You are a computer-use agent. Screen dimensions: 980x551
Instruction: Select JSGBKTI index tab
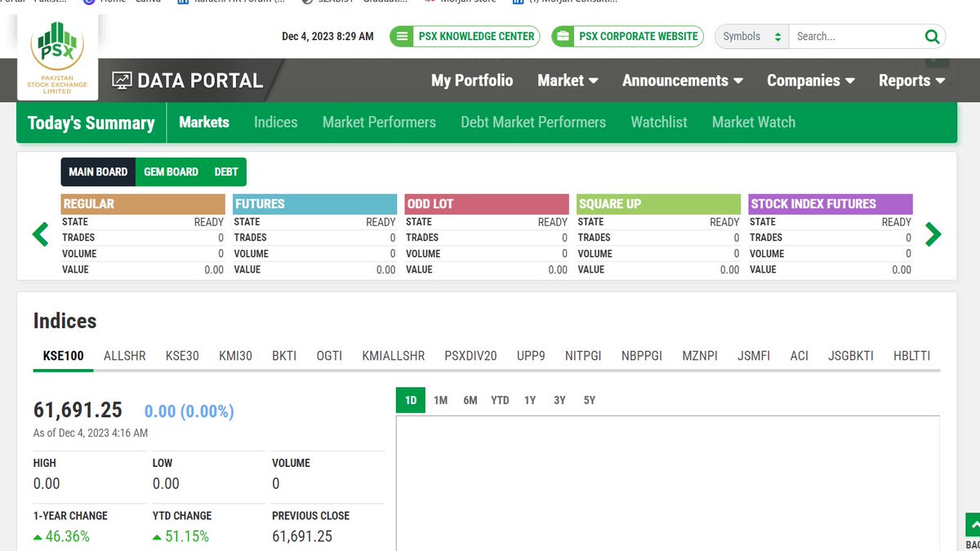tap(851, 356)
